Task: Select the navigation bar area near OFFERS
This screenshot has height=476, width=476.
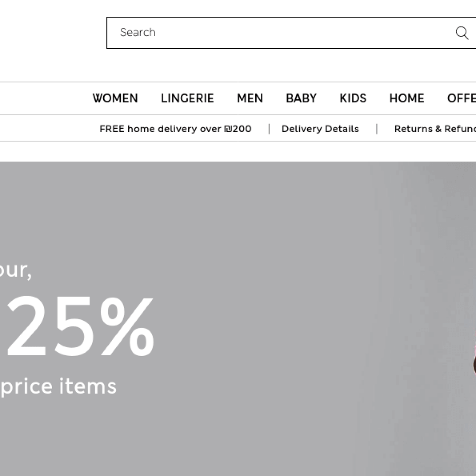Action: (x=463, y=98)
